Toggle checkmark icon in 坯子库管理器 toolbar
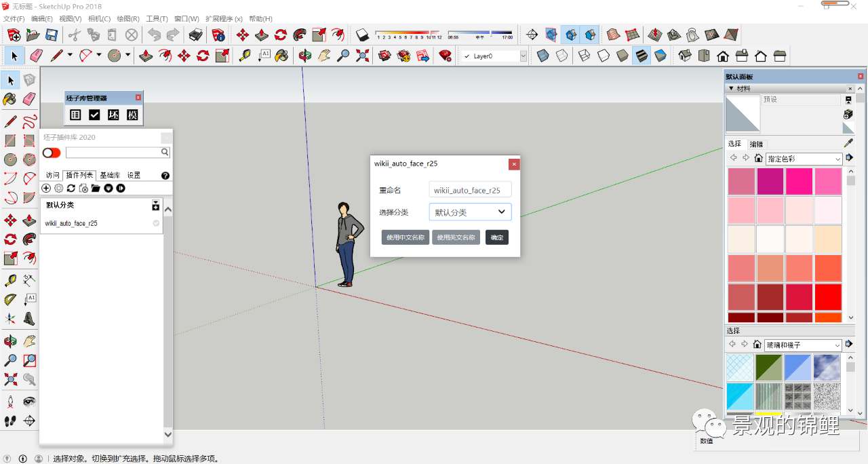The image size is (868, 464). (94, 115)
